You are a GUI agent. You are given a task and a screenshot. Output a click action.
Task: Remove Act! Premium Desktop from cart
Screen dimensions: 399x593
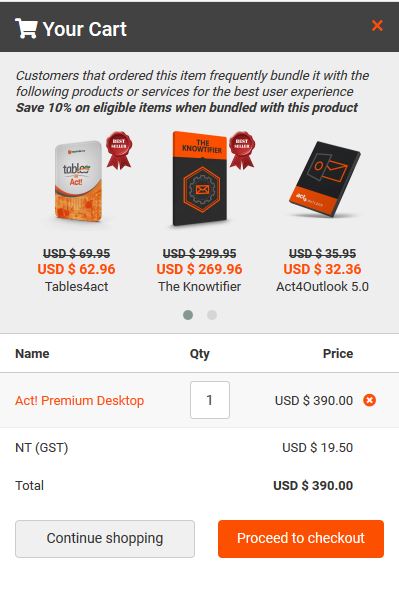[370, 400]
